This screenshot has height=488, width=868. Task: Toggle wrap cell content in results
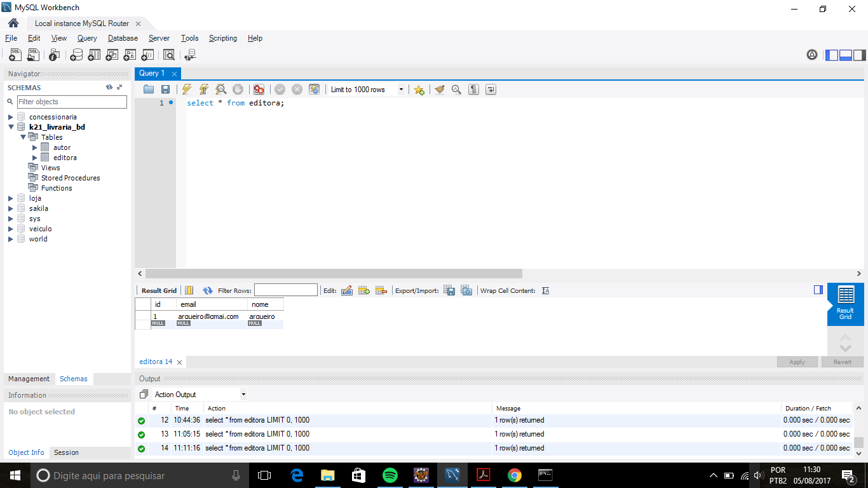coord(545,290)
